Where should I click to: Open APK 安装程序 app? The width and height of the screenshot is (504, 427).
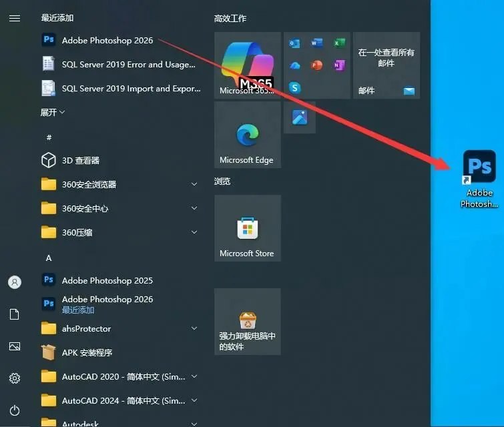tap(77, 352)
